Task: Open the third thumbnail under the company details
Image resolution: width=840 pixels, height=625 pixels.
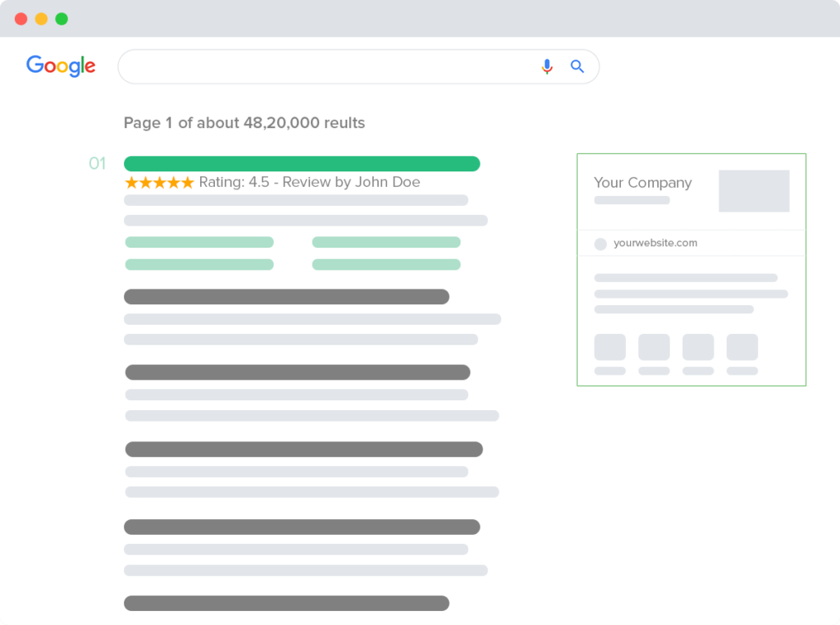Action: point(698,347)
